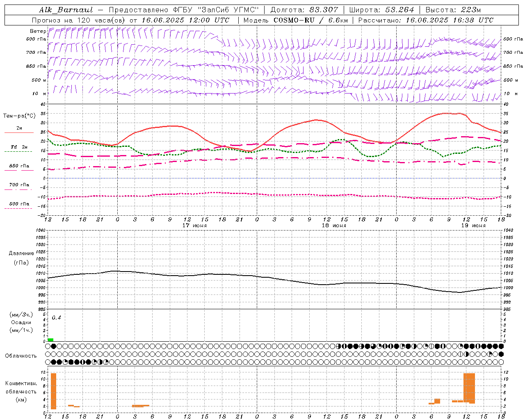Click the green precipitation bar

(50, 340)
